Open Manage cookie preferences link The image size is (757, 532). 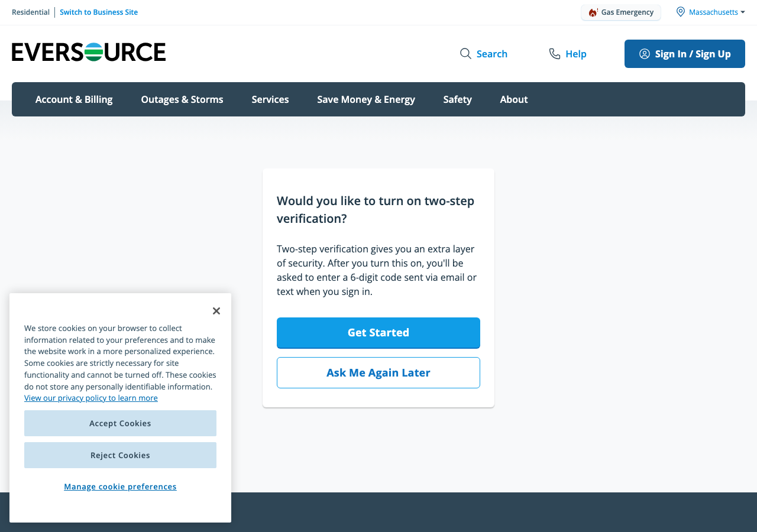(120, 486)
